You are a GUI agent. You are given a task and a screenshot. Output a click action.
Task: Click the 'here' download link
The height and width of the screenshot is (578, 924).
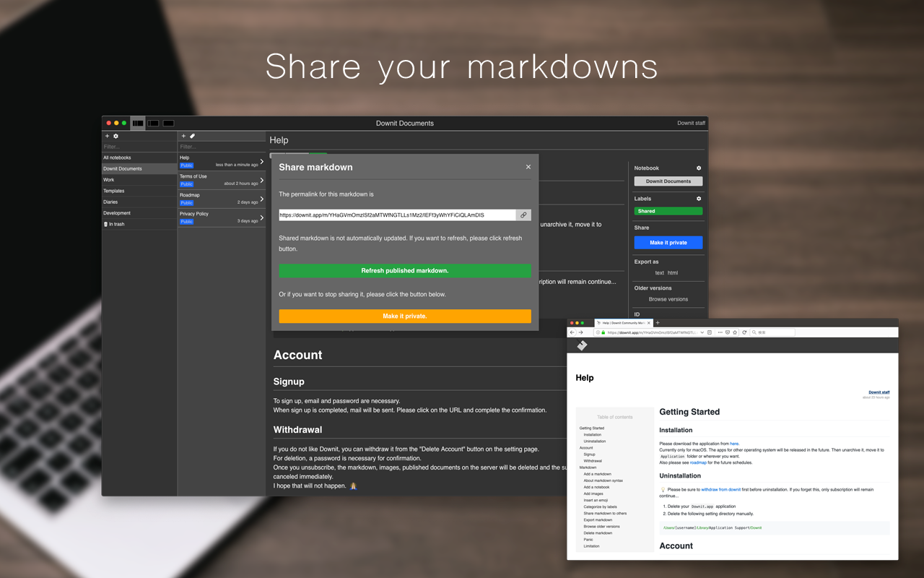click(734, 444)
